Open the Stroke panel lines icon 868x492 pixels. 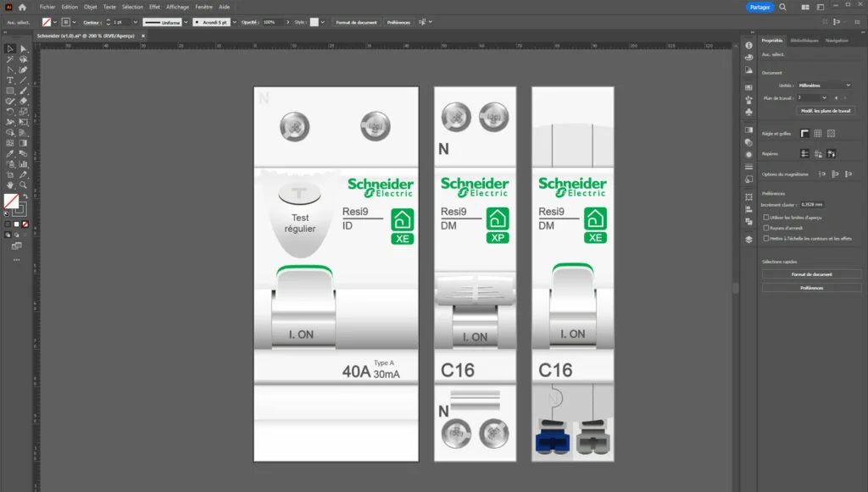[x=749, y=166]
